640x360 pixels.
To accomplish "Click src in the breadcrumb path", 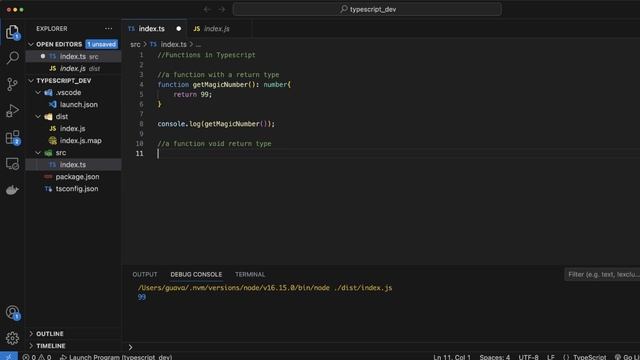I will 135,44.
